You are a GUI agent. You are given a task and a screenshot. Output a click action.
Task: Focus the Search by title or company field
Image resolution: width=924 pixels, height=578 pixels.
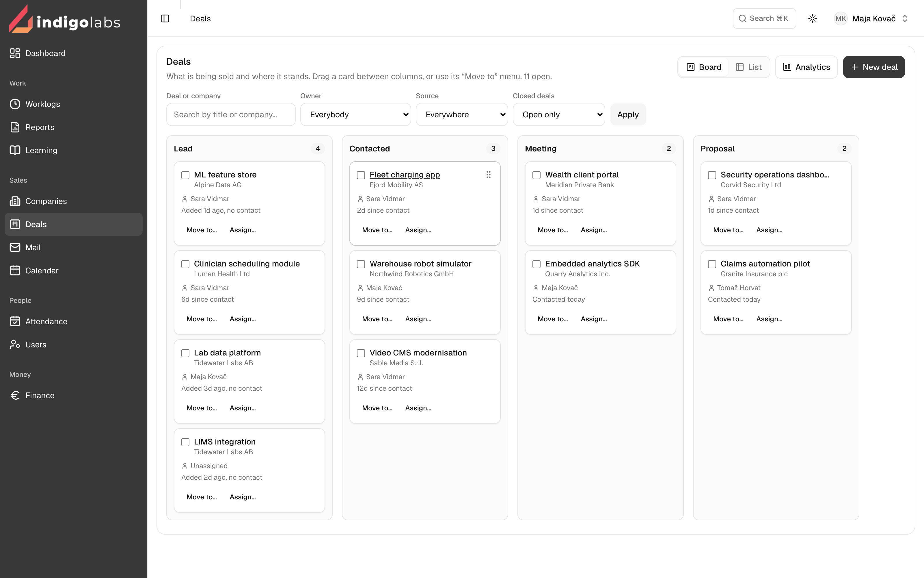coord(231,114)
